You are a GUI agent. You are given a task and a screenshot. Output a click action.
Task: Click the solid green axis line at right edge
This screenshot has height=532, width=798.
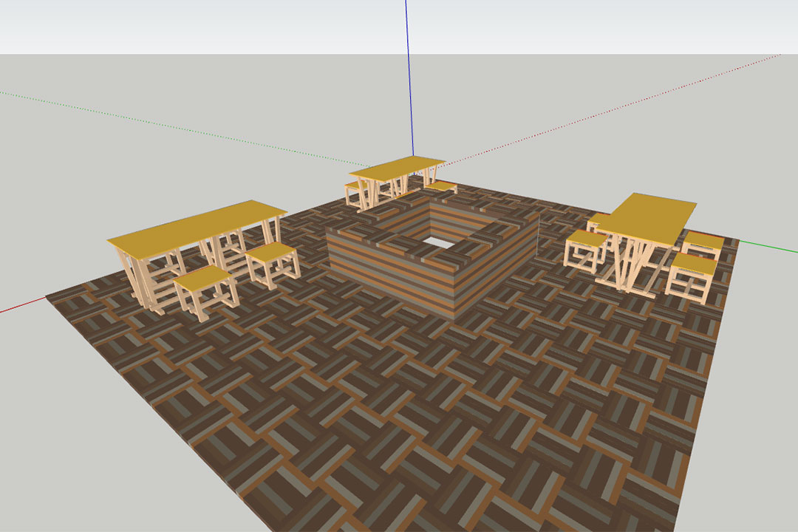click(x=768, y=246)
